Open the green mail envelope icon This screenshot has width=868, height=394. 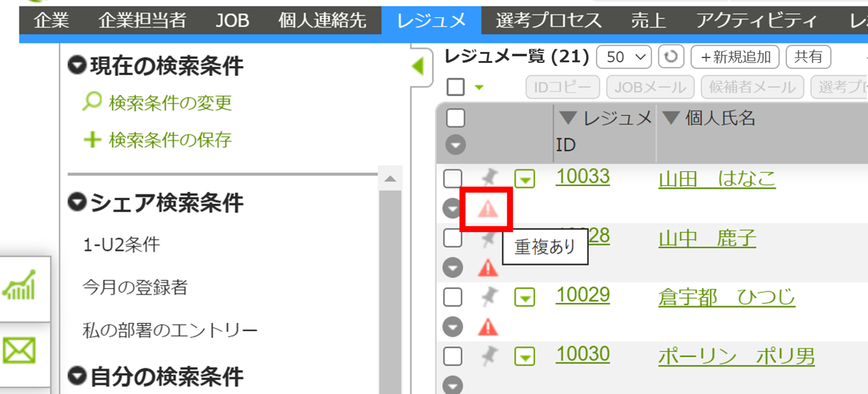(x=19, y=350)
